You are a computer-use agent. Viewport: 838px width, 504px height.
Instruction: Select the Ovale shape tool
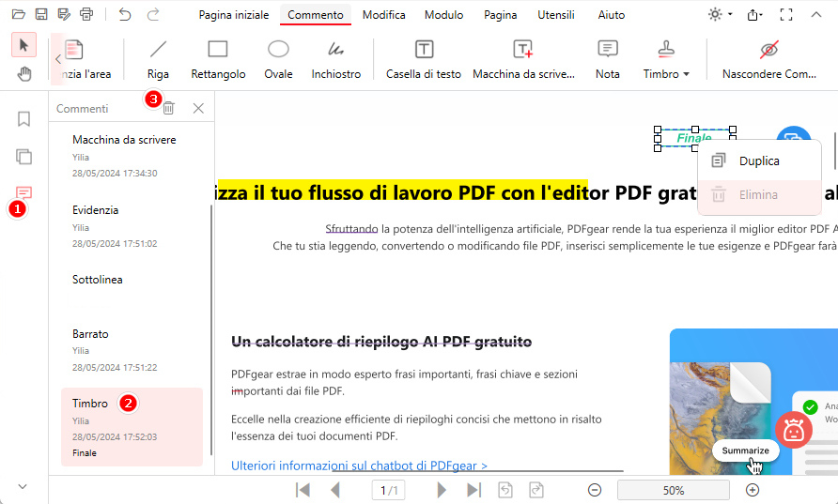pos(278,60)
